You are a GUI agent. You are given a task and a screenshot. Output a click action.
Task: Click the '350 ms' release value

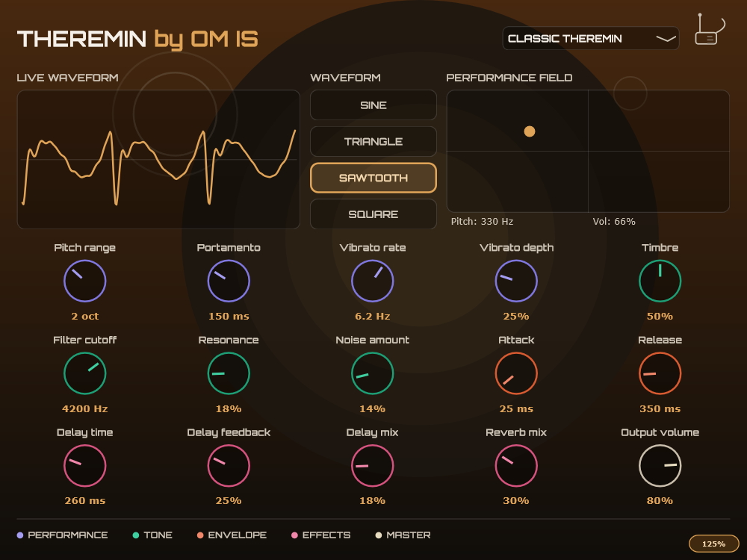660,408
